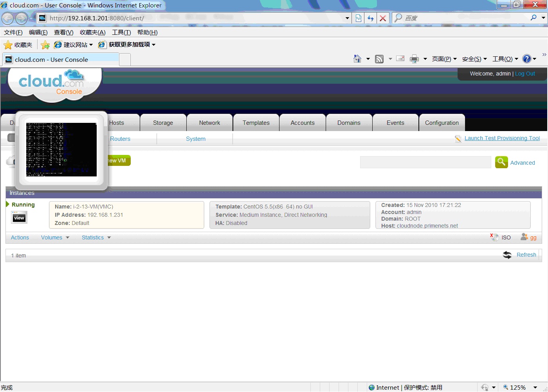
Task: Click the green search magnifier button
Action: [x=501, y=162]
